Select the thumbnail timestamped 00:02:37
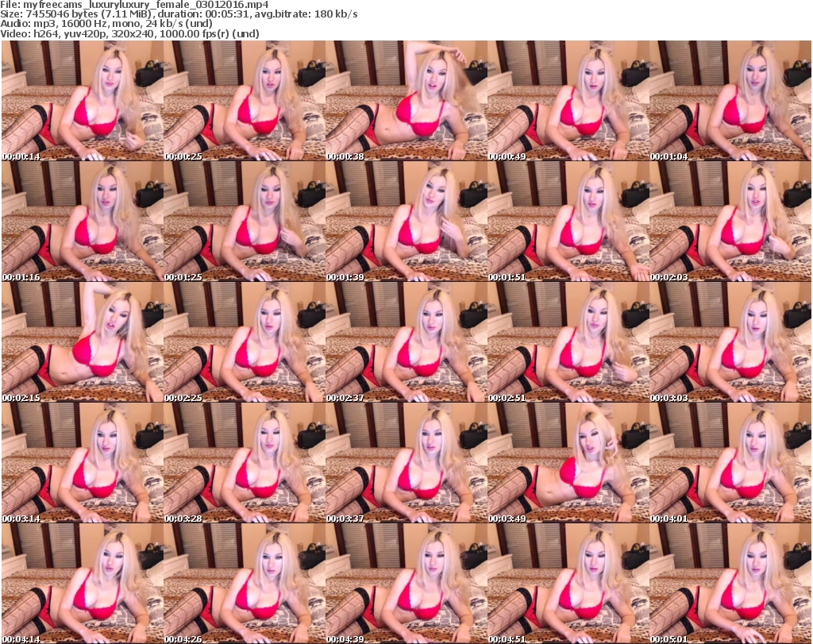This screenshot has height=644, width=813. (x=406, y=342)
